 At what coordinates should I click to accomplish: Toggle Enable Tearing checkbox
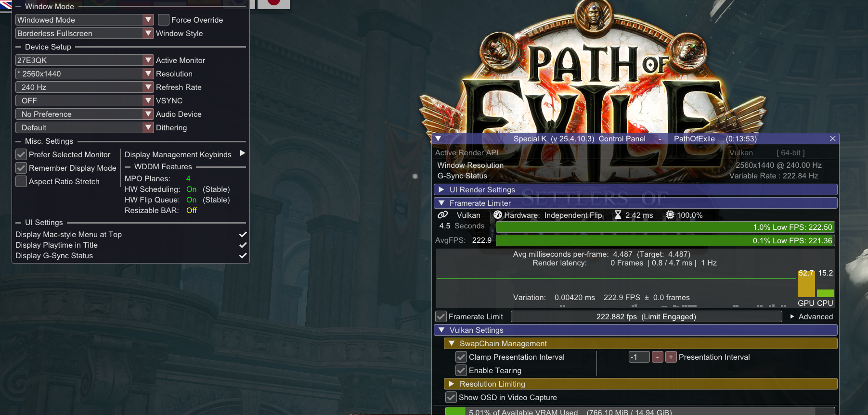(x=461, y=370)
